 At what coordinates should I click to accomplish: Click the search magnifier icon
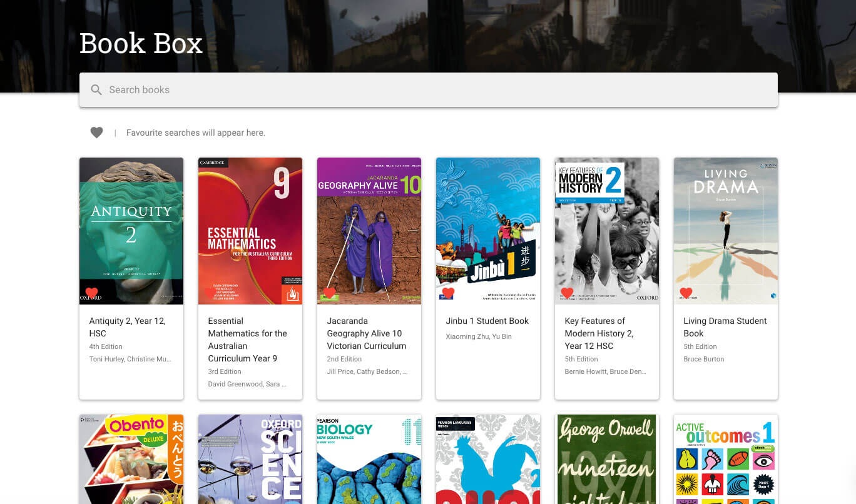pos(96,90)
